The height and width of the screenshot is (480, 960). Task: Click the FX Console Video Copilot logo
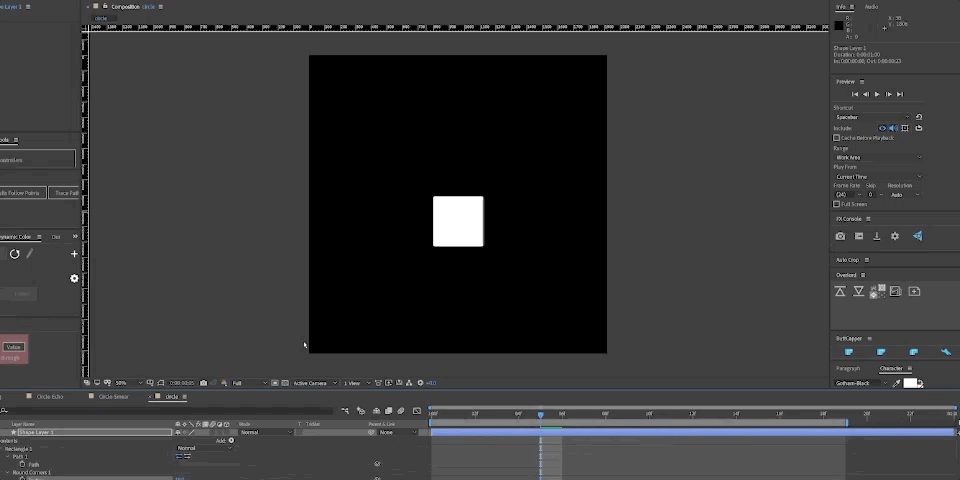pos(917,236)
